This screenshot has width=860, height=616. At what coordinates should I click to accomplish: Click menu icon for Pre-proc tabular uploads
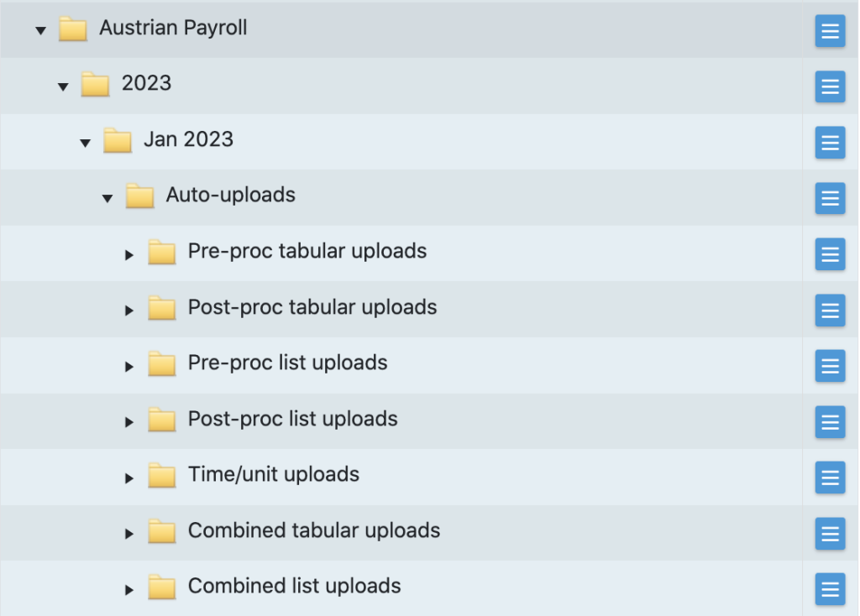coord(830,254)
